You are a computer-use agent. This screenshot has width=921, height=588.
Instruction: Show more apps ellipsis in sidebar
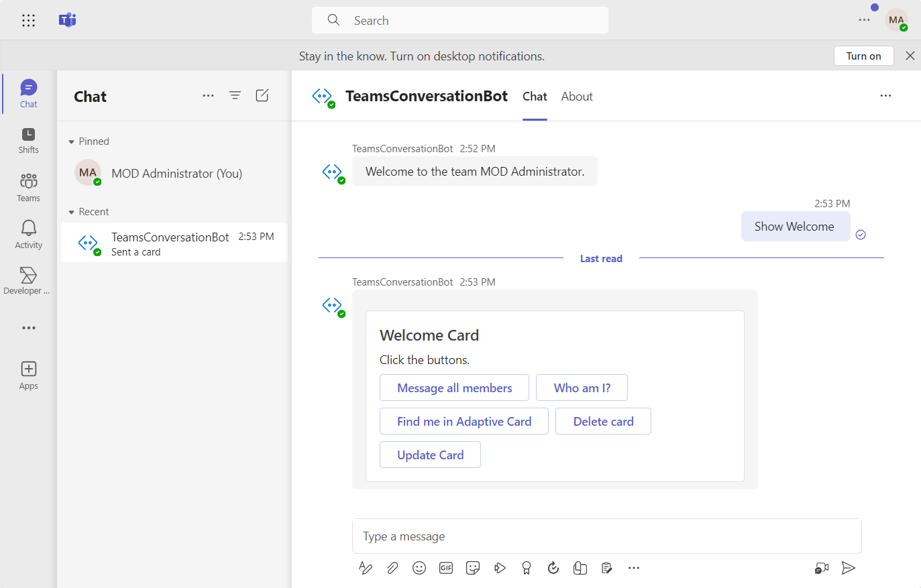tap(28, 328)
